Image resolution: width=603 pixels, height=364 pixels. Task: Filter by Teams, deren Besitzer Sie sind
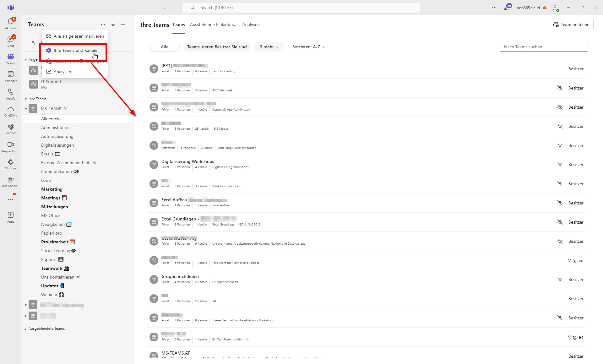[217, 47]
